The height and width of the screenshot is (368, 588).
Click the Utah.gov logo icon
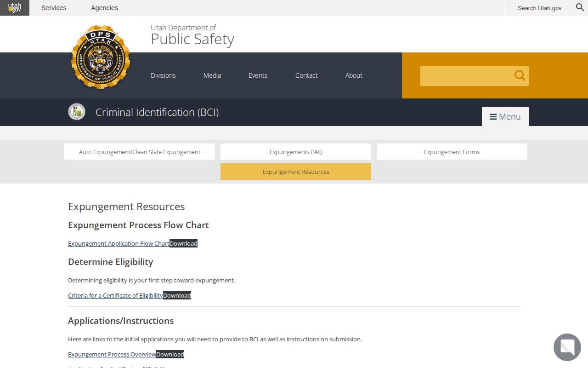(15, 8)
